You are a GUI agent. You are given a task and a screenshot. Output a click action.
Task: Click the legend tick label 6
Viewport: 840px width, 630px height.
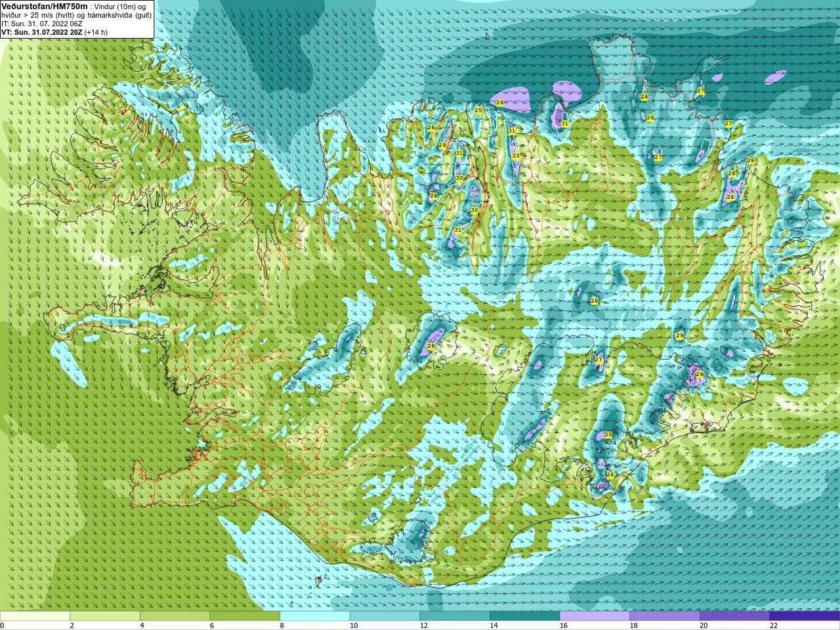point(212,625)
